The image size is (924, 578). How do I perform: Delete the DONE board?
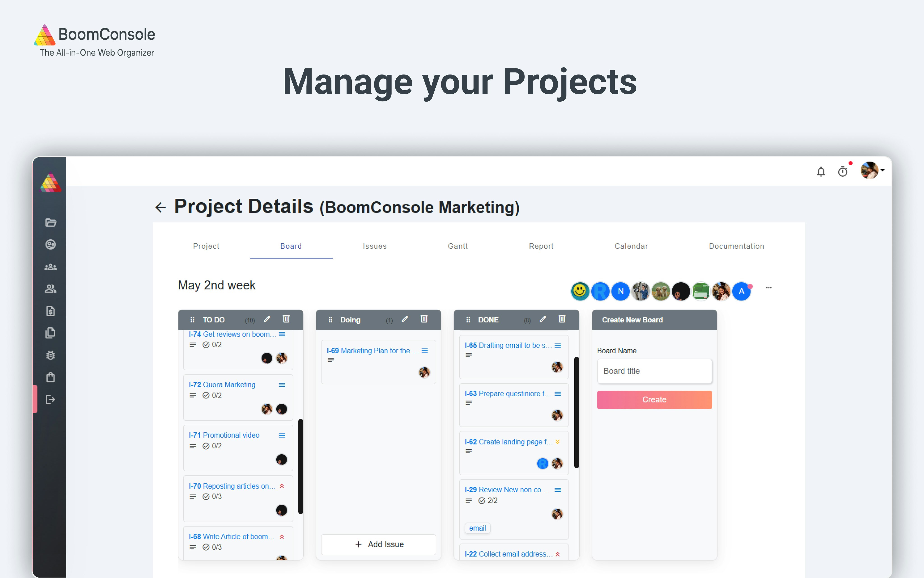click(x=562, y=319)
